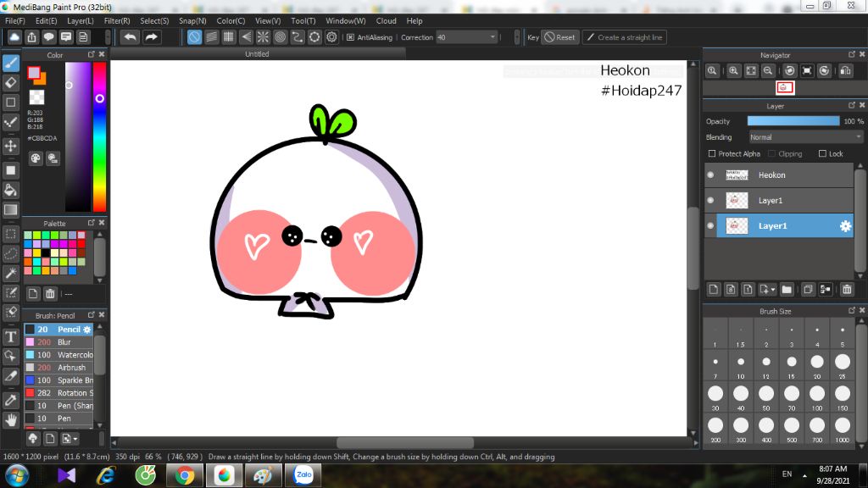Enable the layer Lock checkbox
The width and height of the screenshot is (868, 488).
(822, 154)
